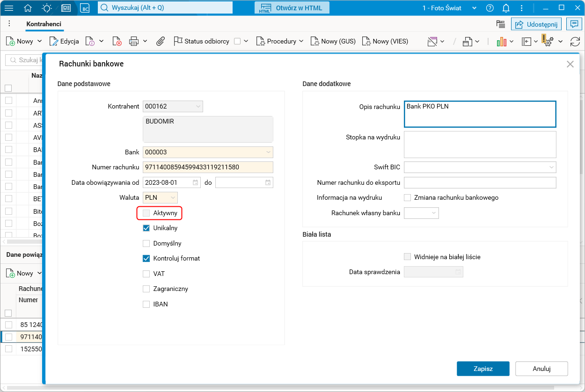Open the Bank 000003 dropdown
Viewport: 585px width, 392px height.
tap(268, 152)
